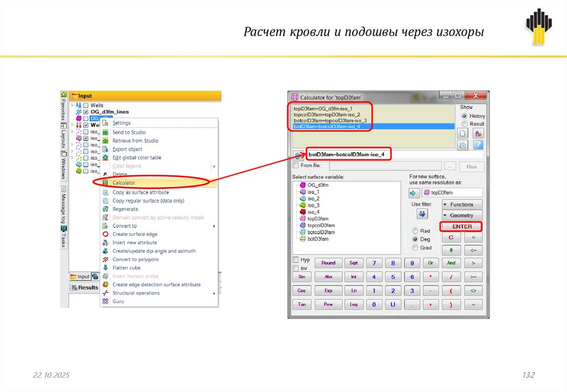Image resolution: width=567 pixels, height=392 pixels.
Task: Click the formula input field botD3fam=botcolD3fam-iso_4
Action: point(395,154)
